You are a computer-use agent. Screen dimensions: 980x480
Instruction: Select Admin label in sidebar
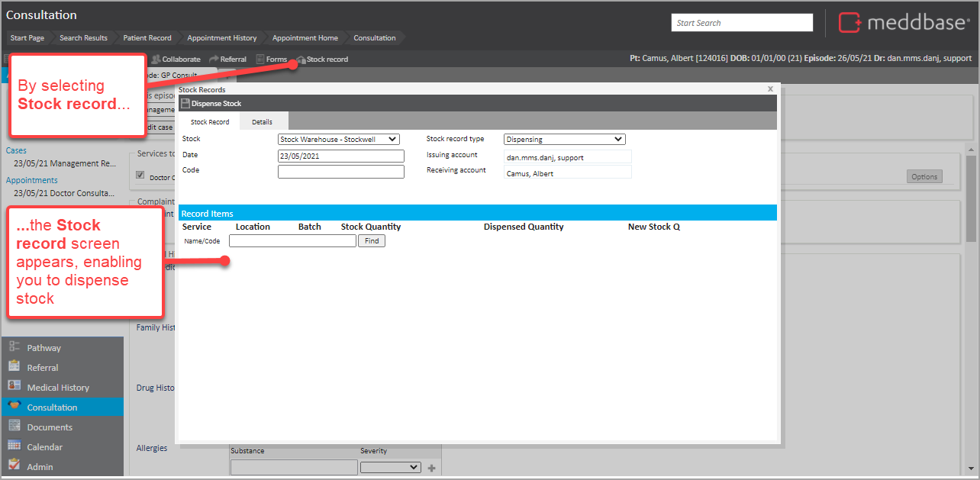click(x=40, y=466)
